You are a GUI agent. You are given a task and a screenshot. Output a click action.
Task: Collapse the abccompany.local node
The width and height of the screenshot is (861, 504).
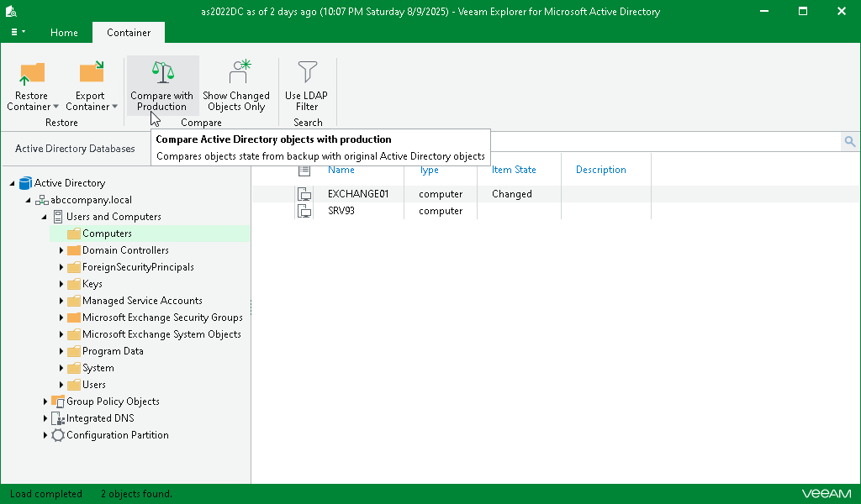click(x=28, y=200)
